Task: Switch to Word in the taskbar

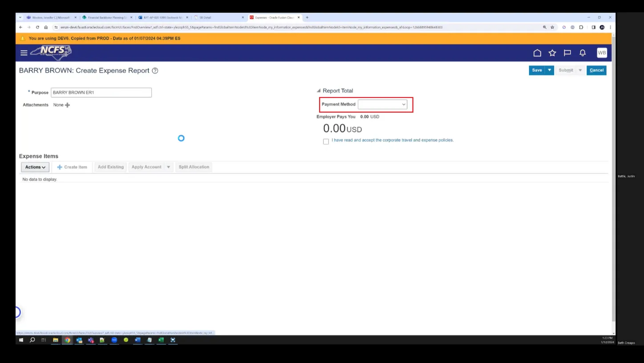Action: pyautogui.click(x=138, y=340)
